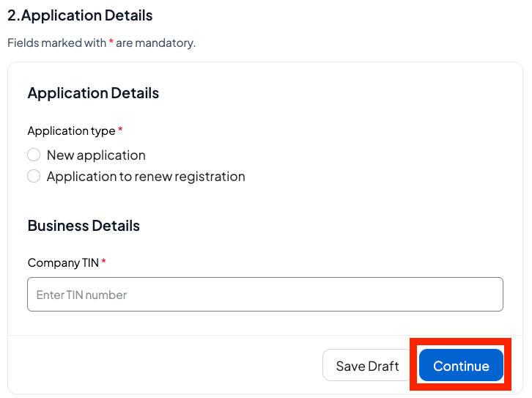The image size is (532, 398).
Task: Click the circle beside renew registration option
Action: coord(34,176)
